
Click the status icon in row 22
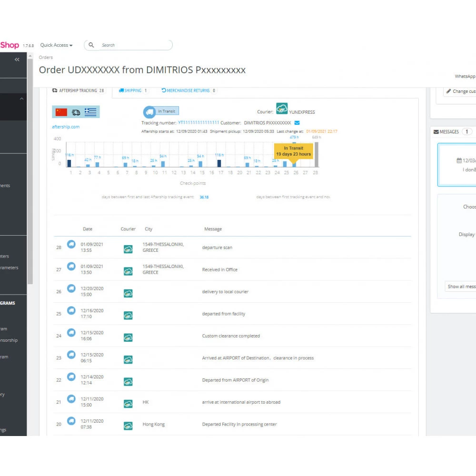(x=71, y=377)
